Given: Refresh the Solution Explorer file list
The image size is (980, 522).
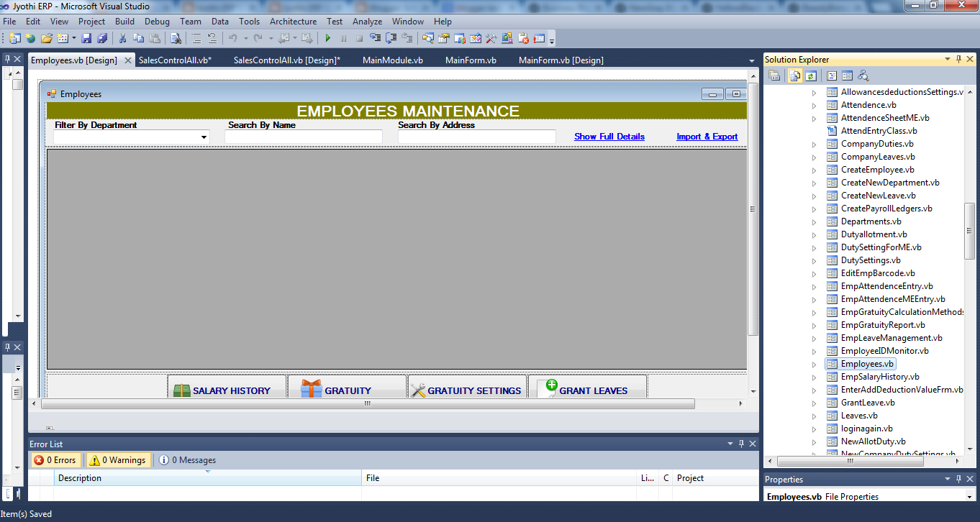Looking at the screenshot, I should pyautogui.click(x=810, y=75).
